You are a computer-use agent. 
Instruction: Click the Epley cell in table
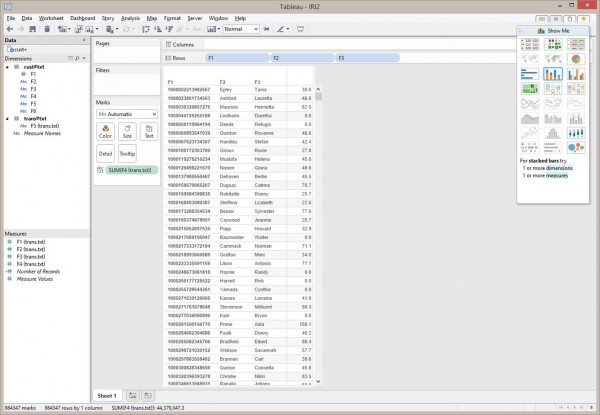point(226,90)
